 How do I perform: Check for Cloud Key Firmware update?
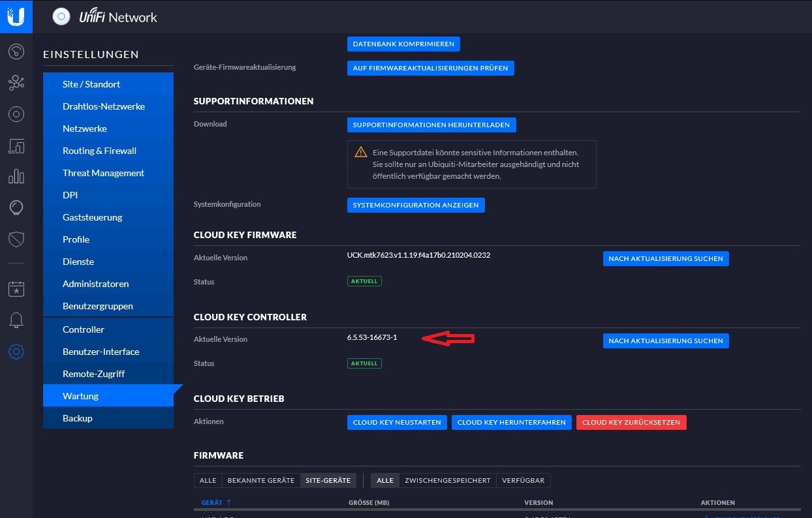tap(666, 258)
